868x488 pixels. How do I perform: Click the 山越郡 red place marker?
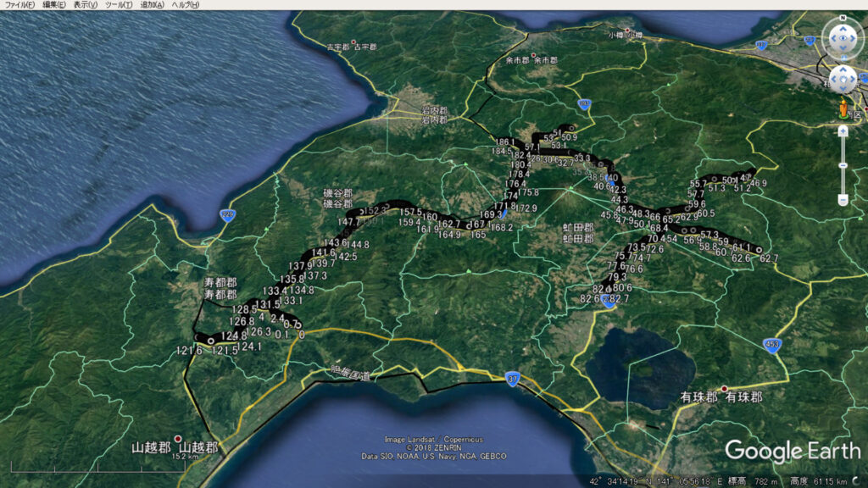coord(177,439)
